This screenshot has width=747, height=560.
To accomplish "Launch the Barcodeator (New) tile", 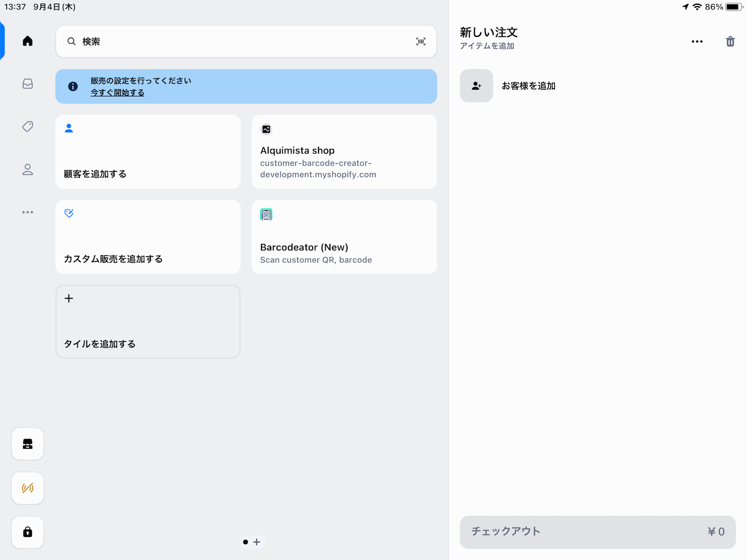I will point(344,237).
